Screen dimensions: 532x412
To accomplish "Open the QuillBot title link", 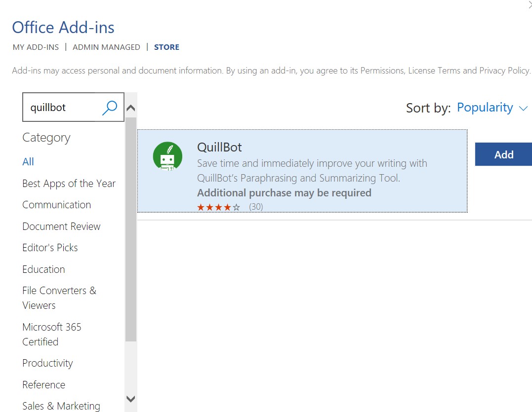I will pos(219,148).
